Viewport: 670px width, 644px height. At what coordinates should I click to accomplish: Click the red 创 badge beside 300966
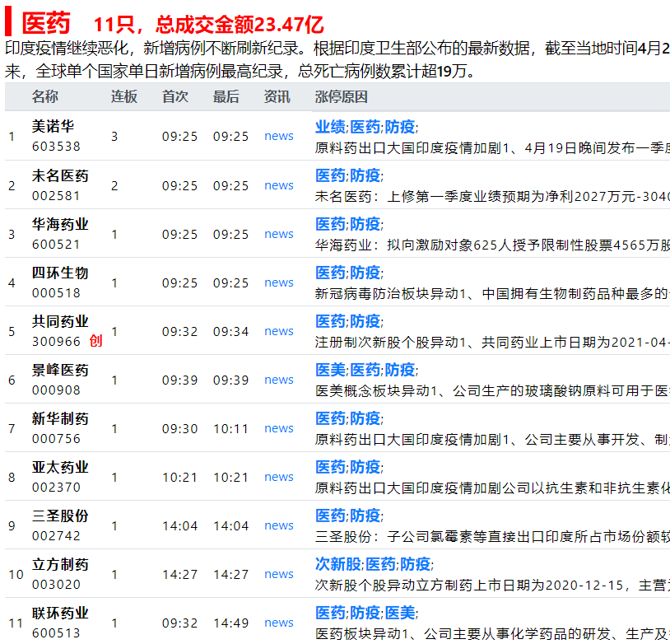95,341
